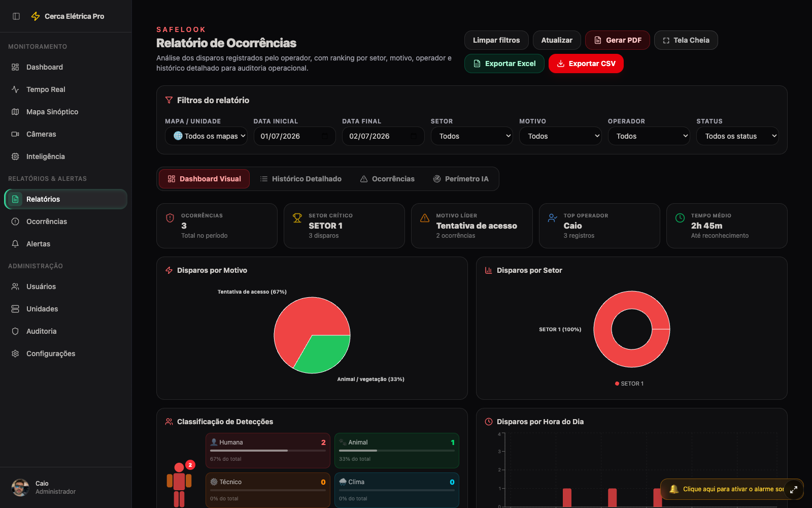Enter fullscreen with Tela Cheia button
This screenshot has height=508, width=812.
click(686, 40)
